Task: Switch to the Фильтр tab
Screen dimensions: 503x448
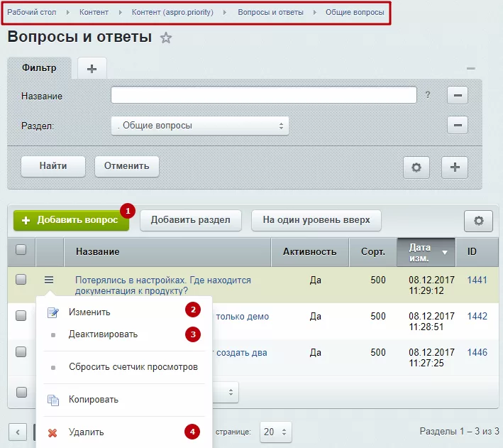Action: (39, 67)
